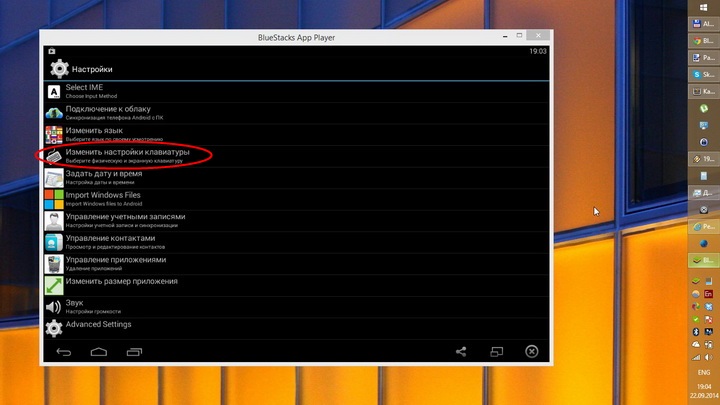
Task: Click the screenshot notification icon in status bar
Action: [52, 51]
